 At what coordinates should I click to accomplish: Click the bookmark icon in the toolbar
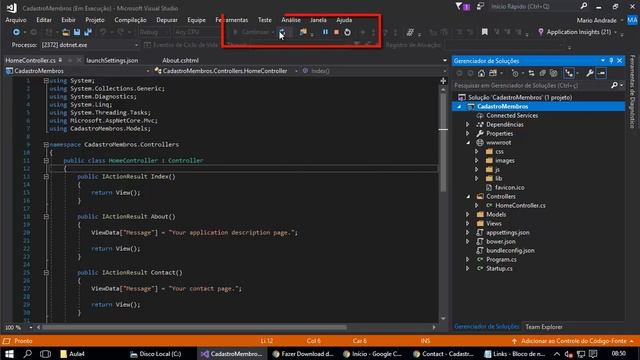point(484,32)
